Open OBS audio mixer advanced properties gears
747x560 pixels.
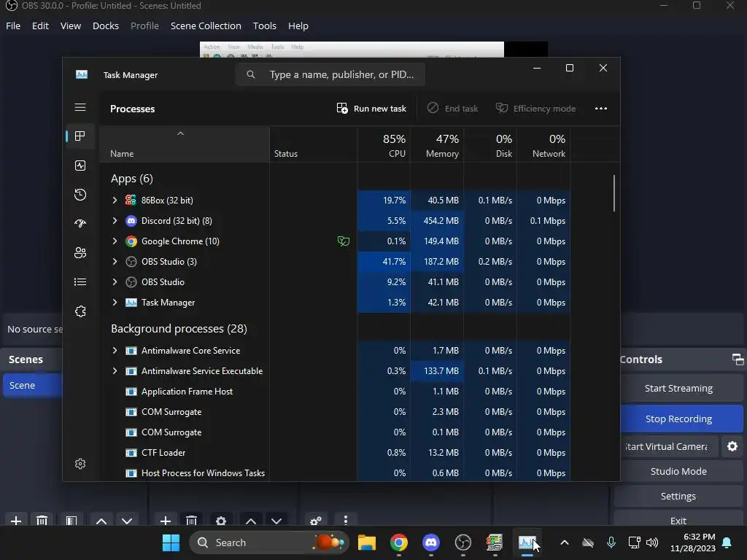pyautogui.click(x=315, y=521)
